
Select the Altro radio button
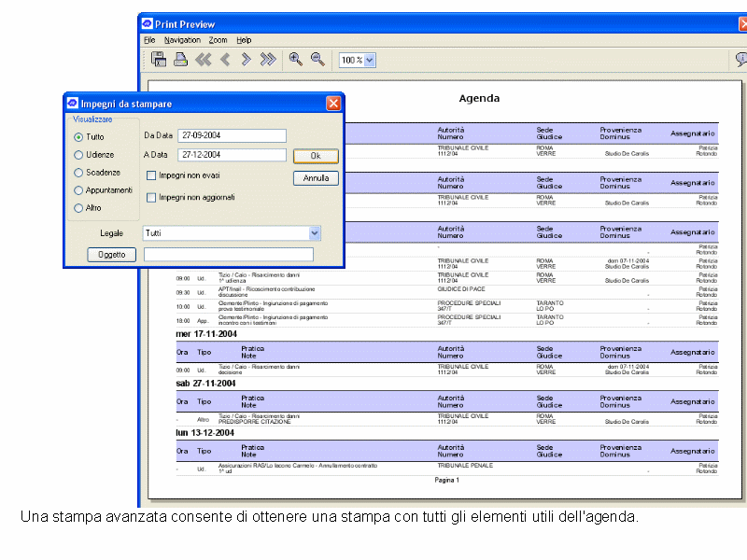pyautogui.click(x=78, y=208)
